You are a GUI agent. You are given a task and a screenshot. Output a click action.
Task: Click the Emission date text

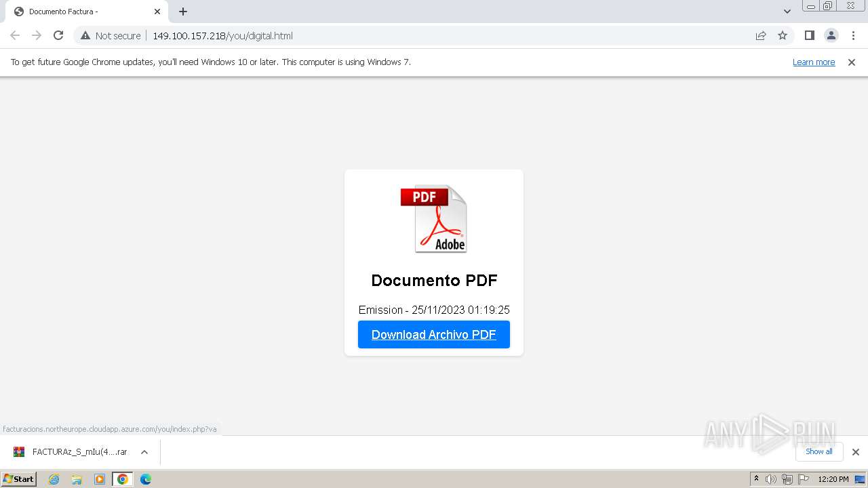click(434, 310)
